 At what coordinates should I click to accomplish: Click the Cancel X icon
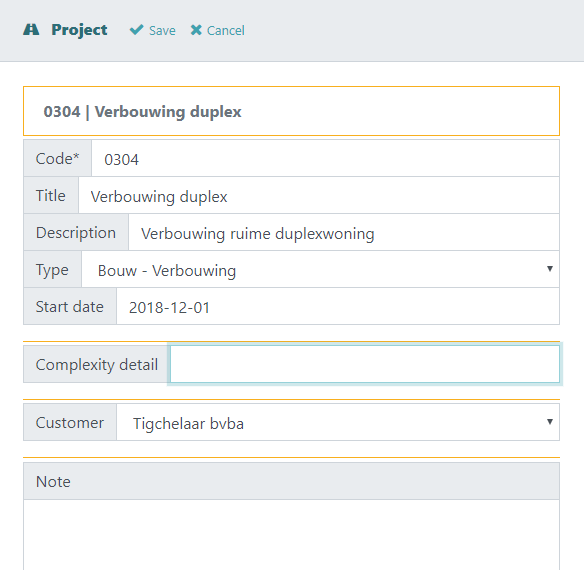pos(196,30)
